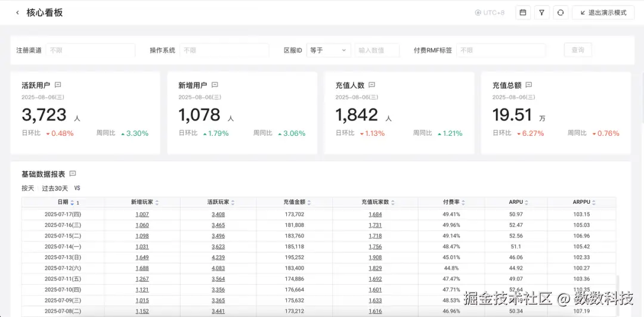Click the date cell 2025-07-13(日)

63,257
